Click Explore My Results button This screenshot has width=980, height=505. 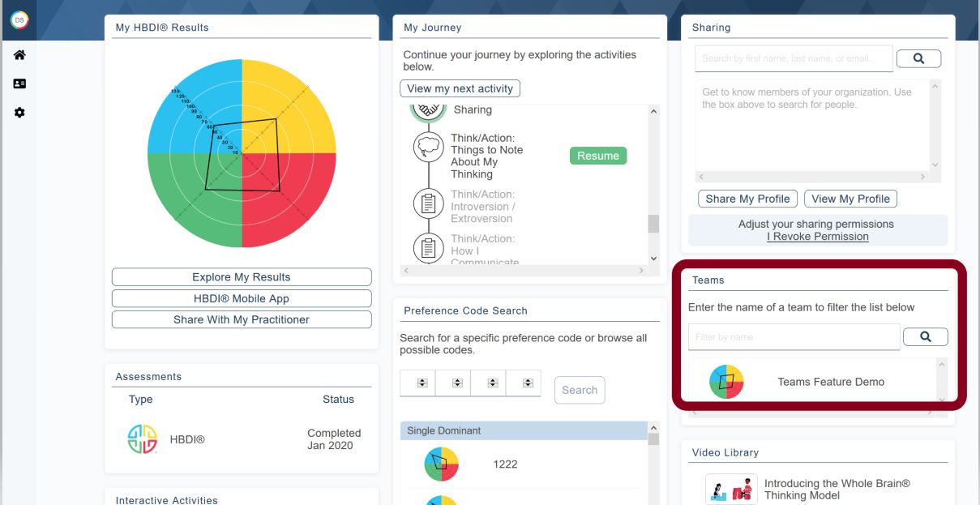[241, 277]
